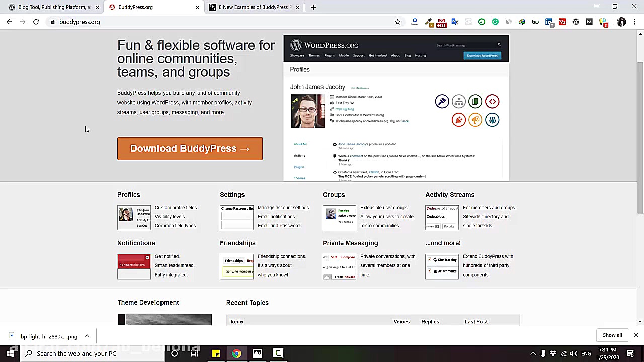Check the Site Tracking checkbox
The image size is (644, 362).
pyautogui.click(x=429, y=260)
